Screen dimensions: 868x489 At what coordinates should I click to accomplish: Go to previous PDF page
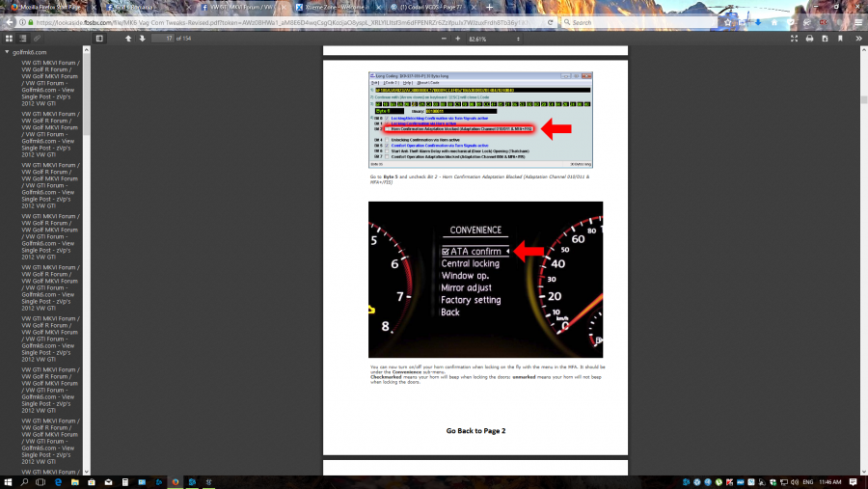[128, 39]
